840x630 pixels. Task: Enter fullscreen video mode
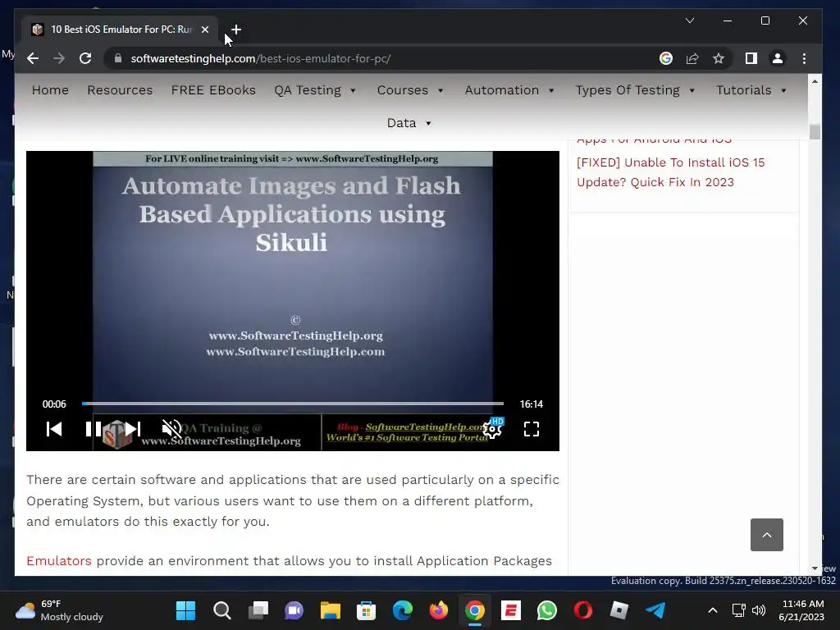tap(532, 428)
